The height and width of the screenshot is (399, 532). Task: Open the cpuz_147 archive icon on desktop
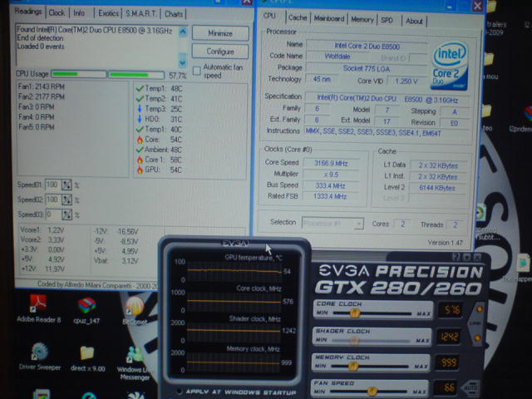click(x=86, y=310)
